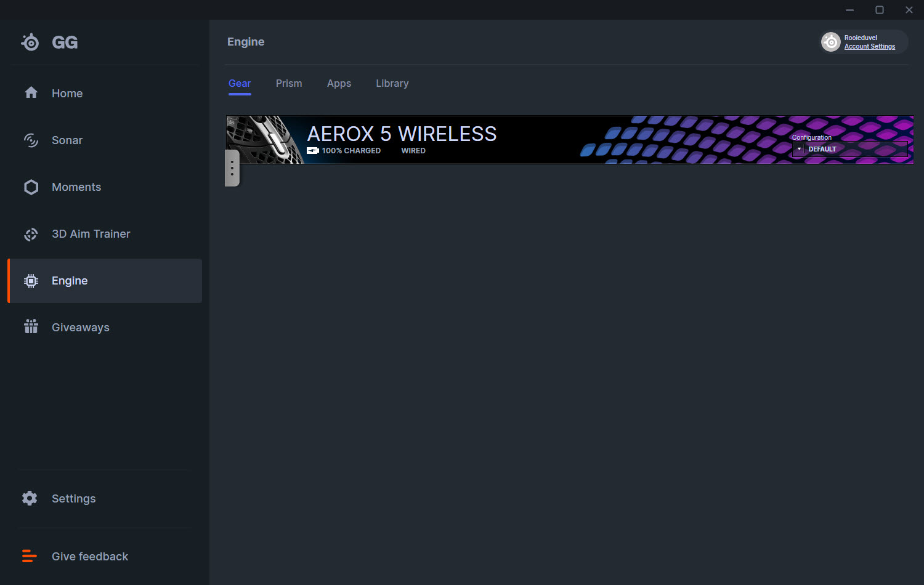
Task: Switch to the Prism tab
Action: pyautogui.click(x=289, y=84)
